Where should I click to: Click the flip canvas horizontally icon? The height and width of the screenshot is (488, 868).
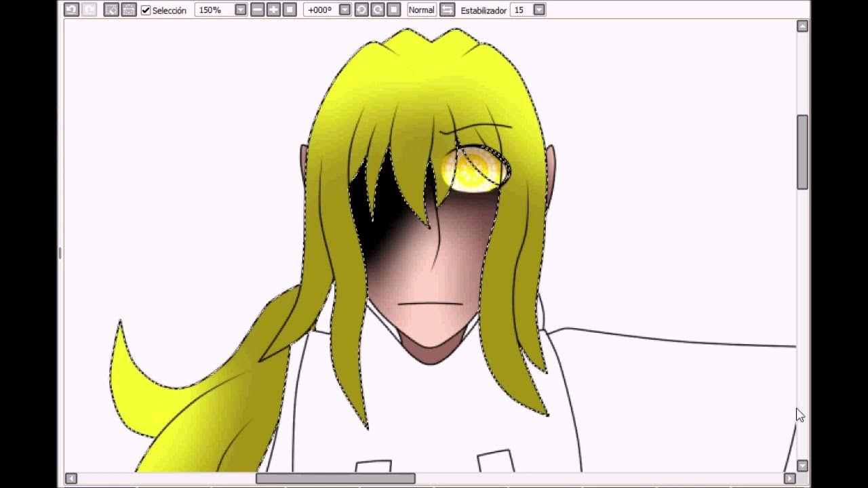447,9
